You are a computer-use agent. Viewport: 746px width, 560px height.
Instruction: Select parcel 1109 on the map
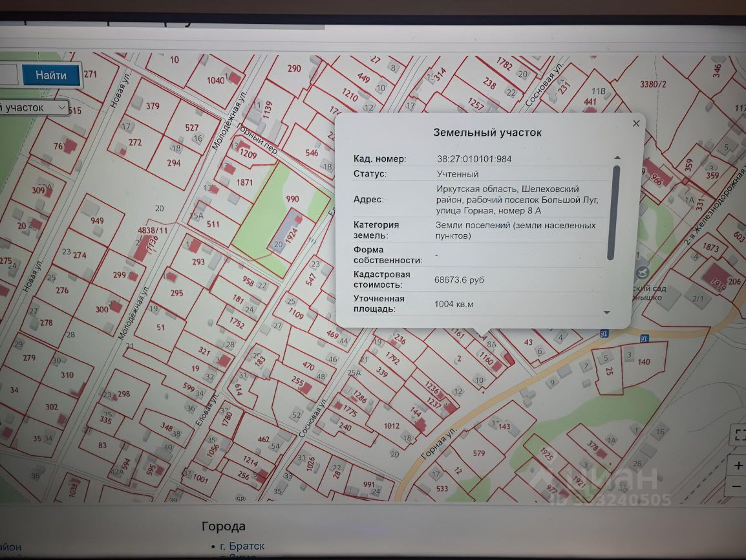coord(296,314)
